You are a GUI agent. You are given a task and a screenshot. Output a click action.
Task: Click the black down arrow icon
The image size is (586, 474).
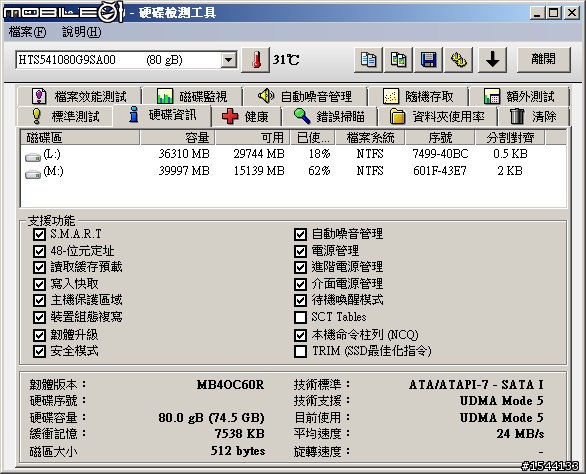[493, 60]
